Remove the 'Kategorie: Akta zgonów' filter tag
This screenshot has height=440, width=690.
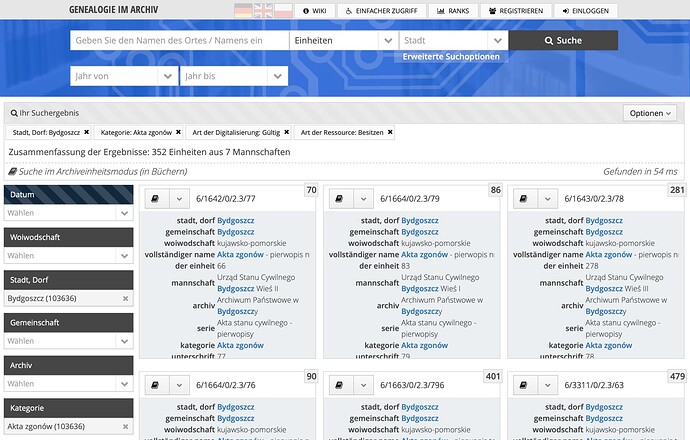[x=178, y=132]
